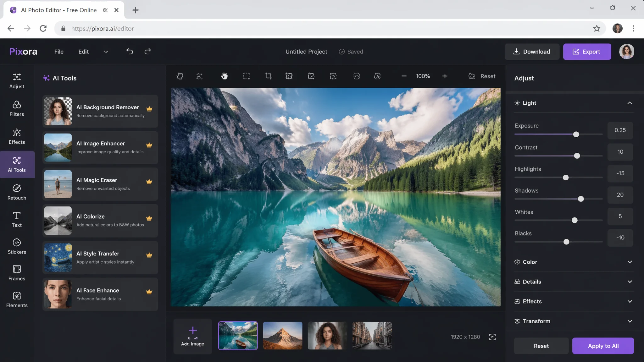Select the outlined hand tool in the canvas toolbar
The image size is (644, 362).
tap(180, 76)
